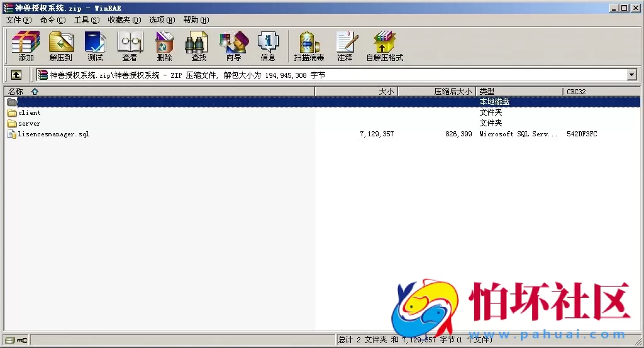
Task: Open the 收藏夹 (Favorites) menu
Action: 124,20
